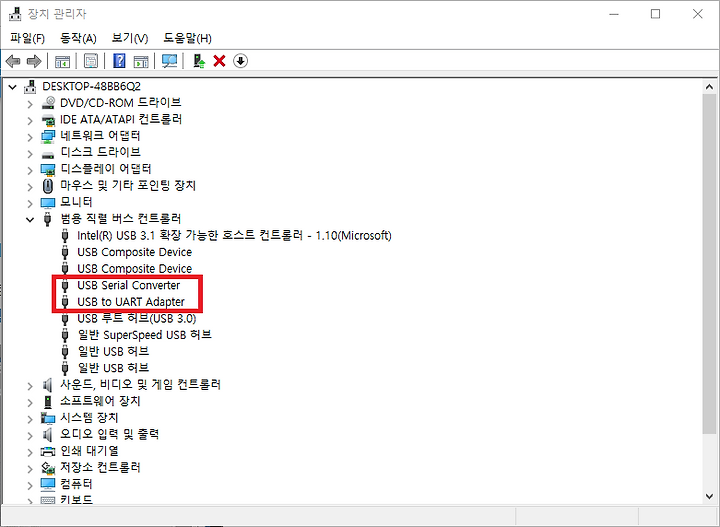This screenshot has height=527, width=720.
Task: Expand the 소프트웨어 장치 category
Action: click(x=30, y=402)
